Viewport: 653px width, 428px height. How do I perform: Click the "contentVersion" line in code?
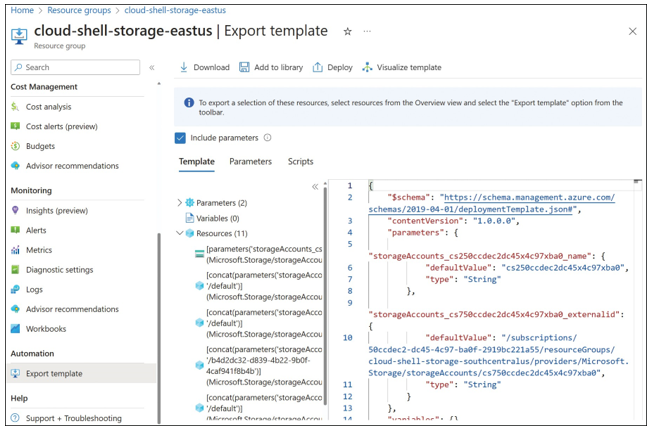point(453,221)
